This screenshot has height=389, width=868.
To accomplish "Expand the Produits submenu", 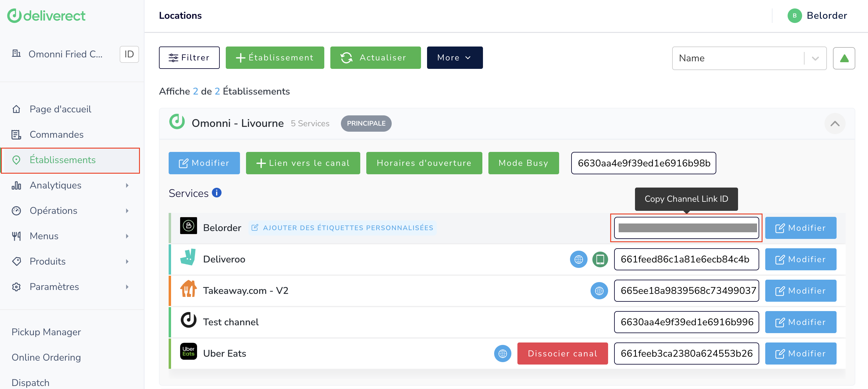I will (x=127, y=261).
